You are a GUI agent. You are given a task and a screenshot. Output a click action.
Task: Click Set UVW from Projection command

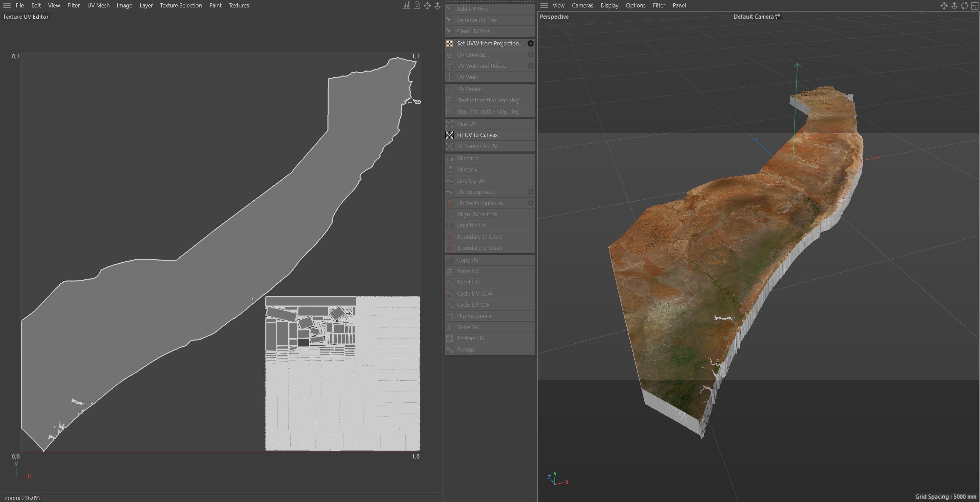point(489,43)
